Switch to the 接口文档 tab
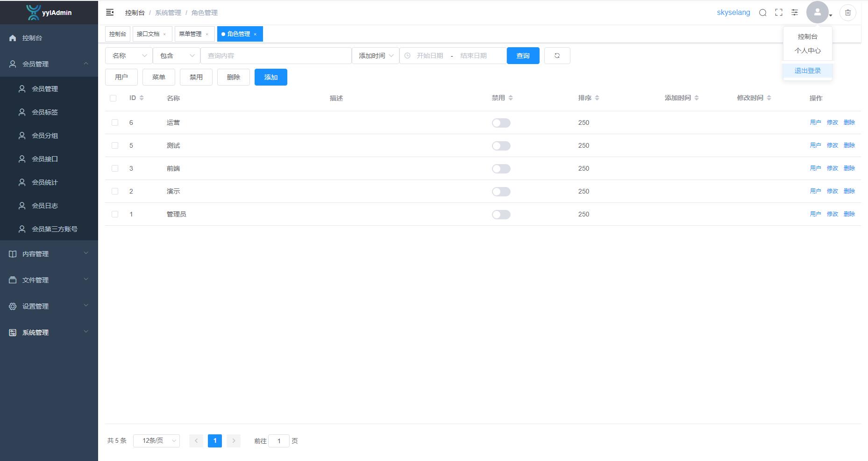Viewport: 868px width, 461px height. [148, 34]
